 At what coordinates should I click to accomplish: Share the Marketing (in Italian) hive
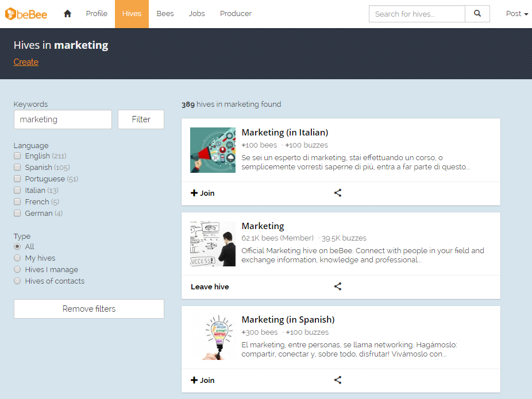click(338, 193)
